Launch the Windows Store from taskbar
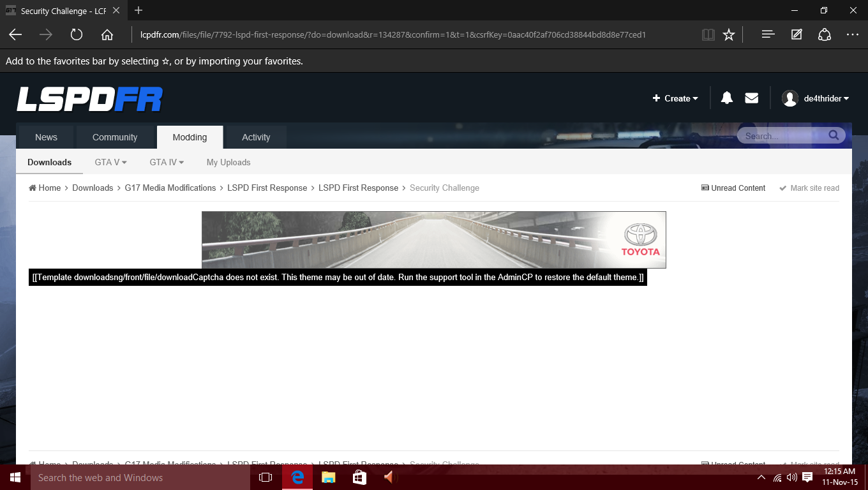This screenshot has width=868, height=490. (359, 477)
